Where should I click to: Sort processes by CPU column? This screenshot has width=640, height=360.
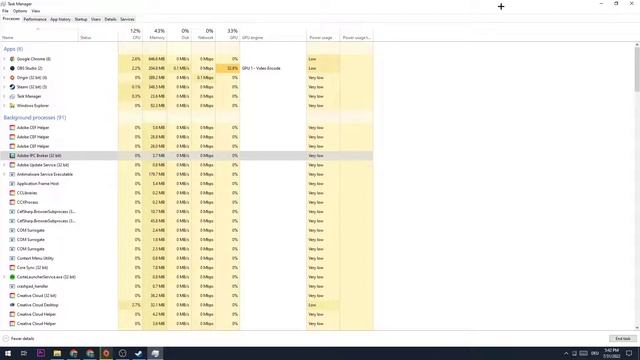[x=131, y=34]
